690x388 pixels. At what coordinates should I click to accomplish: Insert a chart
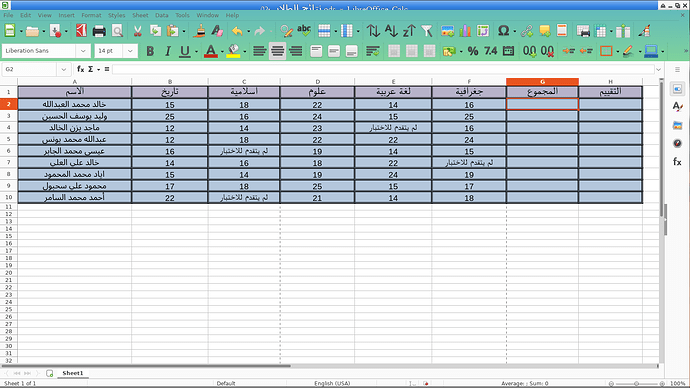click(x=465, y=31)
